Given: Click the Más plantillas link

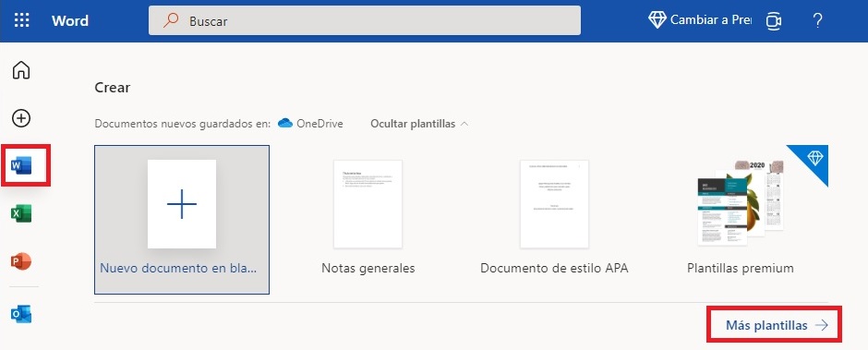Looking at the screenshot, I should (777, 325).
